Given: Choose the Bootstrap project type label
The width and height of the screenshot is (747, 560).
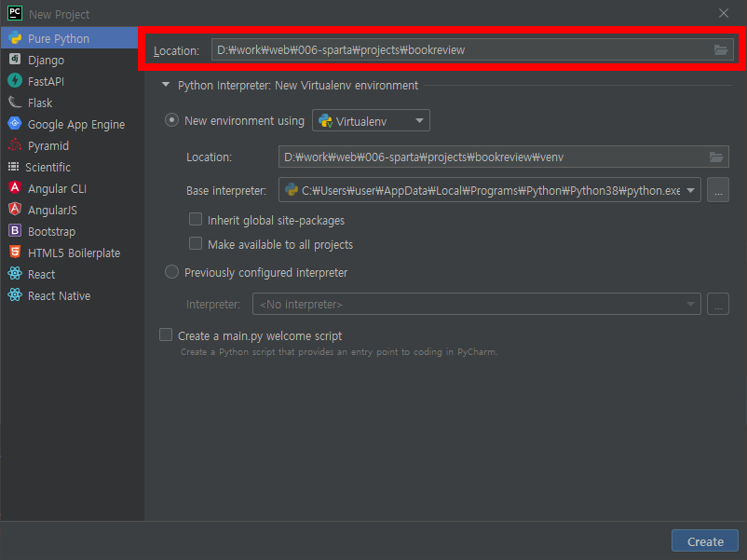Looking at the screenshot, I should tap(51, 232).
